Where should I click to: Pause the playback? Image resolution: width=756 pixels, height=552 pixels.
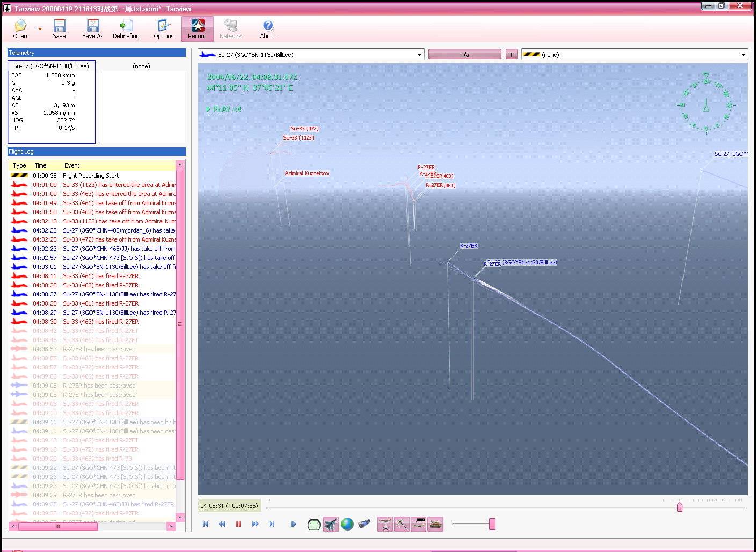click(238, 524)
